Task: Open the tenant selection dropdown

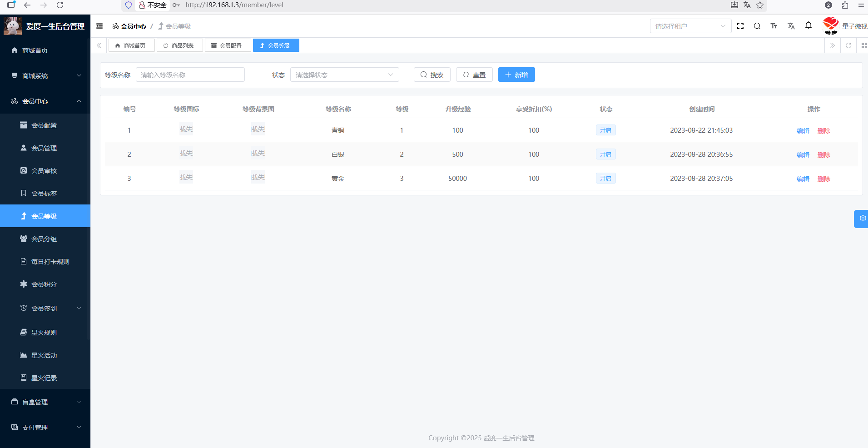Action: [x=690, y=26]
